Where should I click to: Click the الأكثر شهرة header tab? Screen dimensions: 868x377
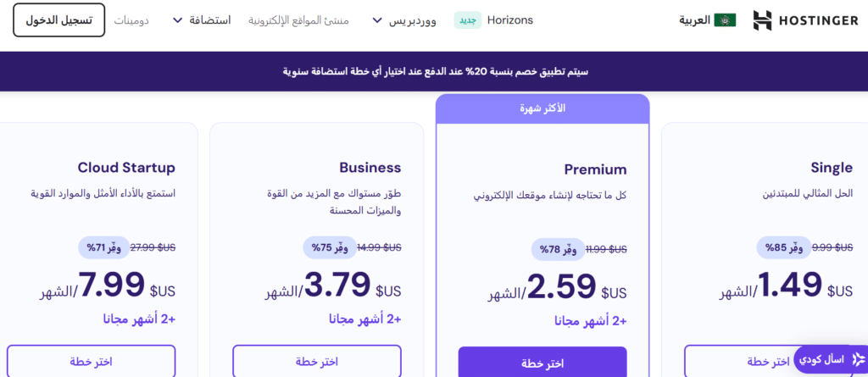[542, 108]
